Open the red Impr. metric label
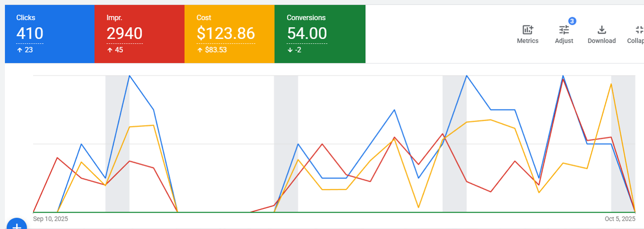Screen dimensions: 644x229 (x=114, y=18)
